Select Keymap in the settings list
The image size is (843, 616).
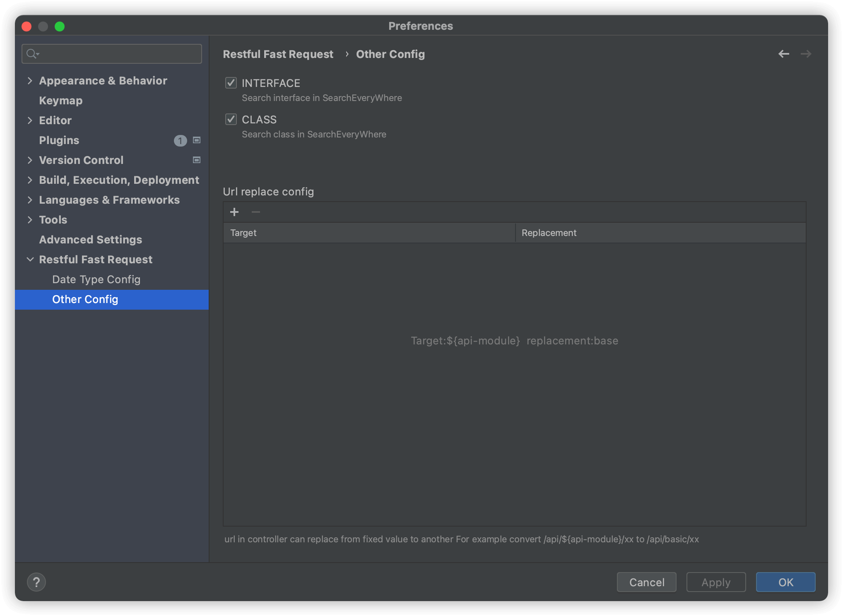pyautogui.click(x=60, y=101)
